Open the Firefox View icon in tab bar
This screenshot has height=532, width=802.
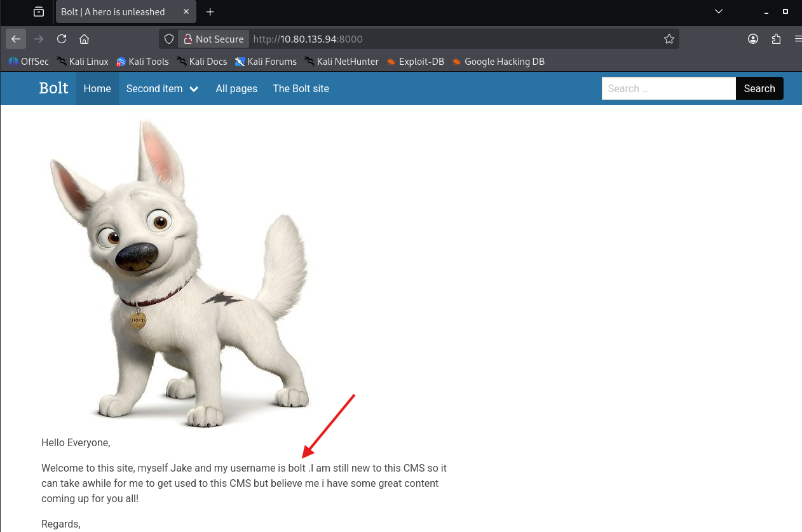click(39, 11)
